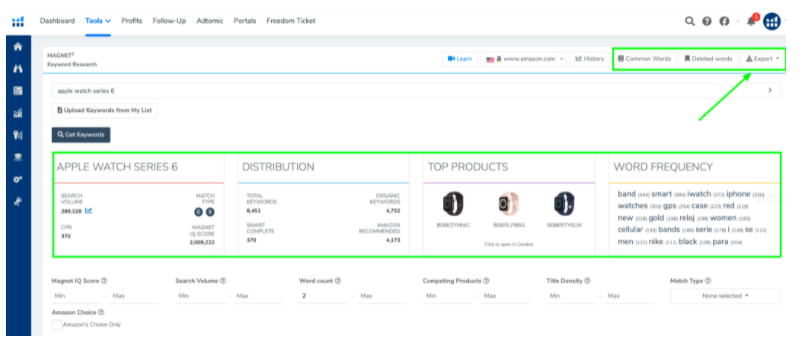Toggle the smart complete S badge
This screenshot has width=811, height=363.
coord(209,211)
